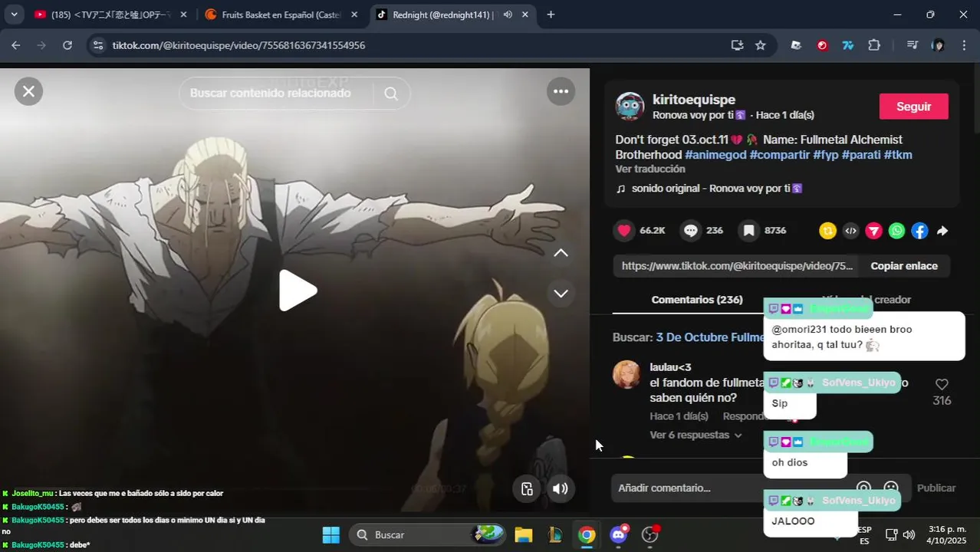Play the paused video
Viewport: 980px width, 552px height.
tap(298, 291)
